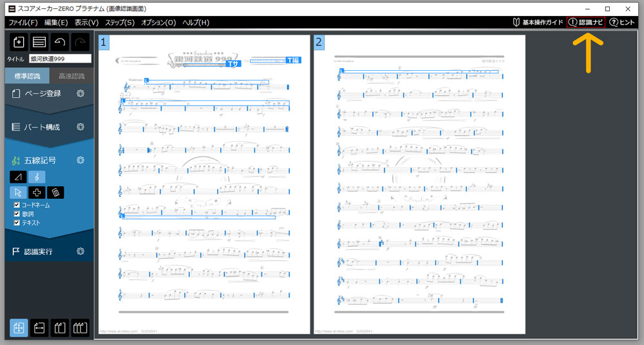Screen dimensions: 644x345
Task: Switch to two-page display icon
Action: [60, 328]
